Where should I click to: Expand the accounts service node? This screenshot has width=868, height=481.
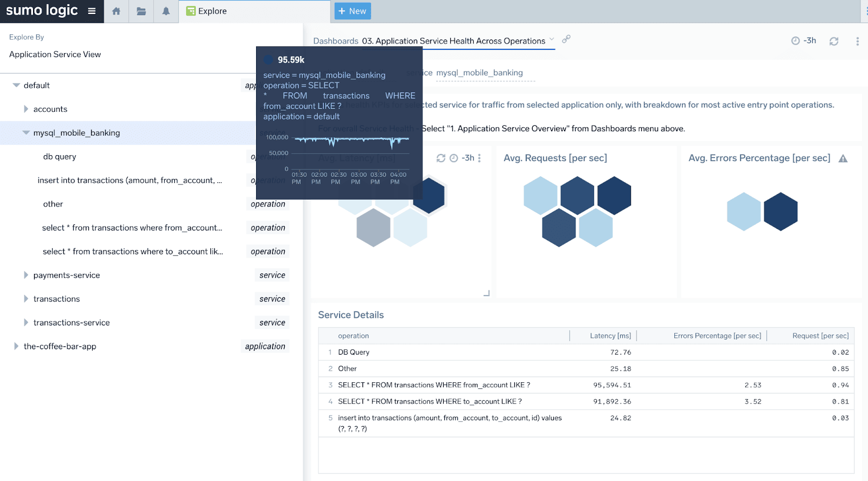(25, 109)
